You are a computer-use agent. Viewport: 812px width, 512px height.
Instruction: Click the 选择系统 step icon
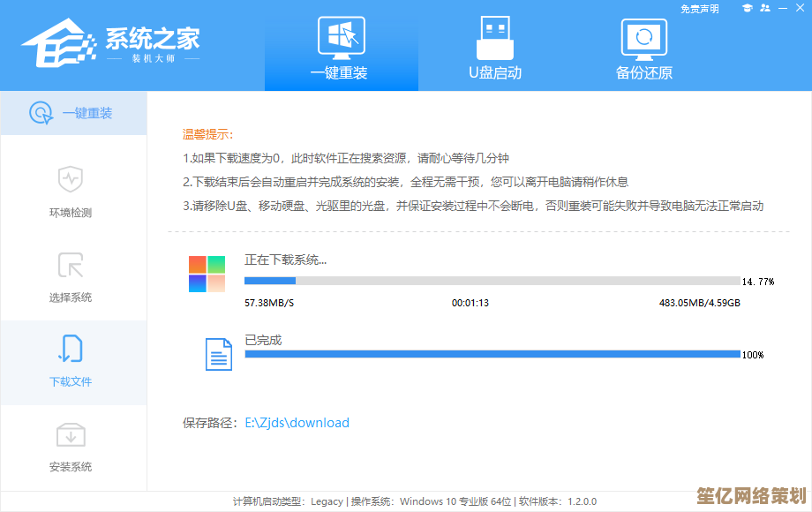70,265
